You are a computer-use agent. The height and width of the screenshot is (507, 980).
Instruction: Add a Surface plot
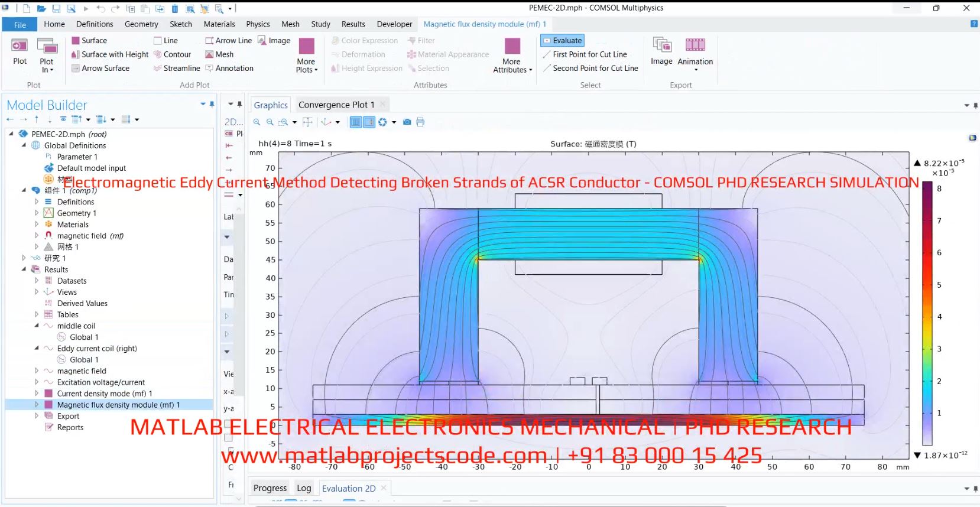coord(89,41)
